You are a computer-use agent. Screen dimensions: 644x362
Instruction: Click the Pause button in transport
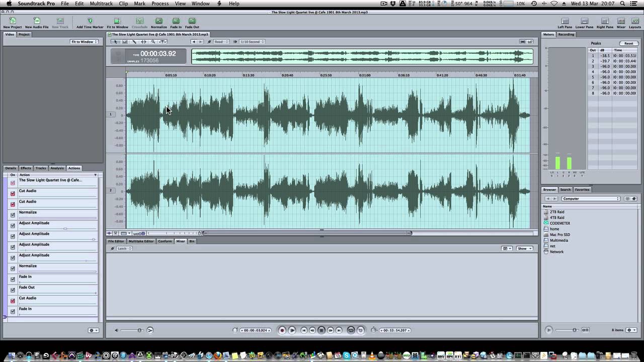click(x=321, y=330)
